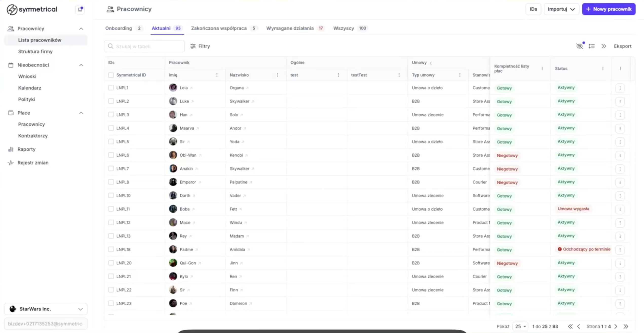Open the Imię column options menu
This screenshot has width=644, height=333.
pyautogui.click(x=217, y=75)
